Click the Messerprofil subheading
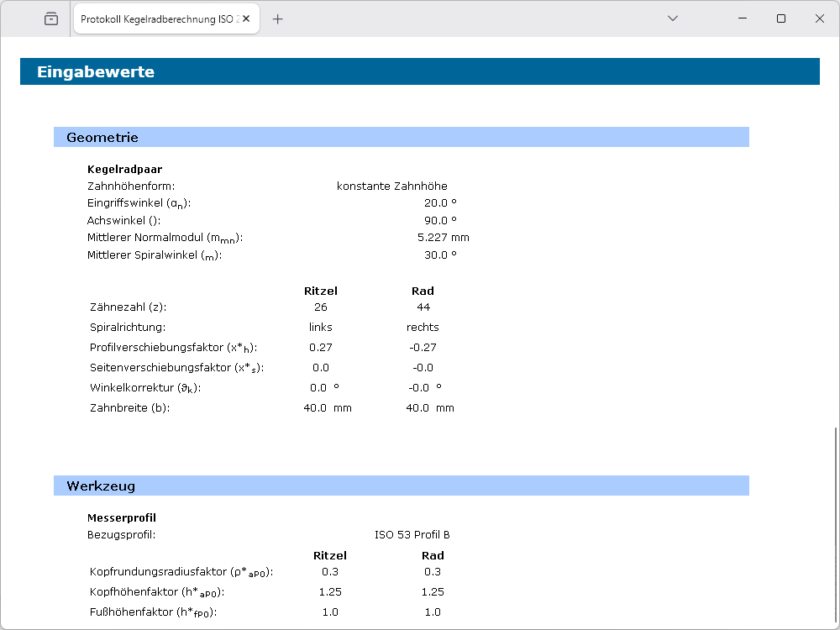Screen dimensions: 840x630 pos(122,518)
